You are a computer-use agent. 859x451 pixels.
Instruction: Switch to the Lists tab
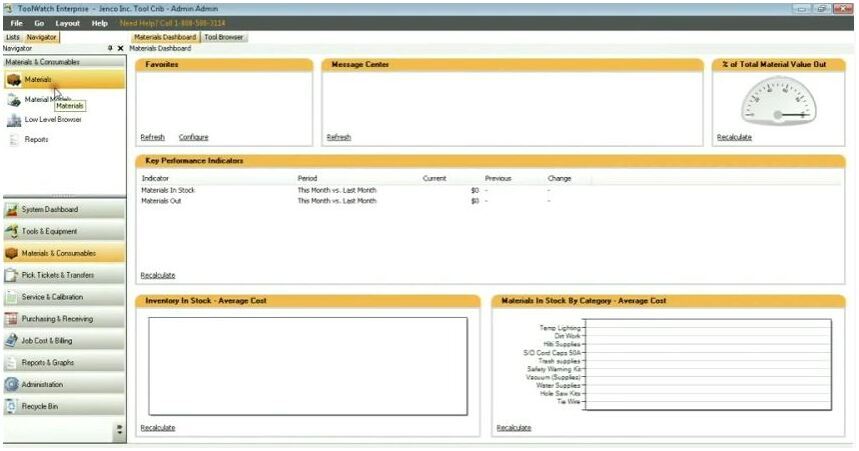point(13,37)
